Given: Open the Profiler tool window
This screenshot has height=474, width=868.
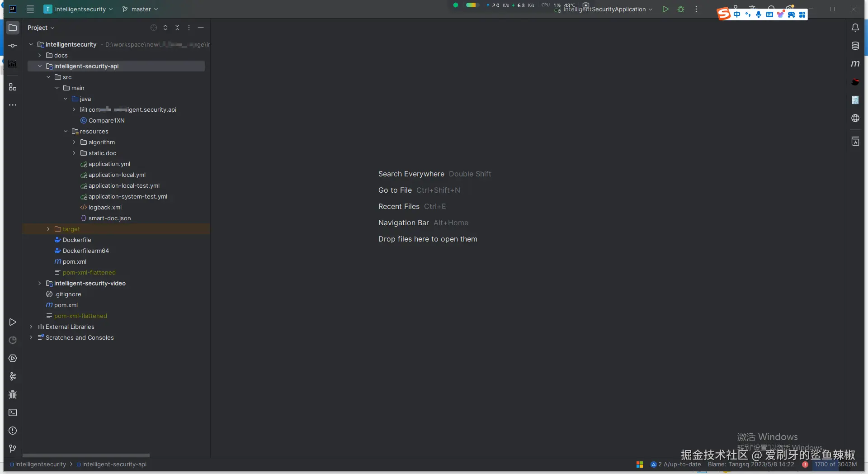Looking at the screenshot, I should (13, 340).
